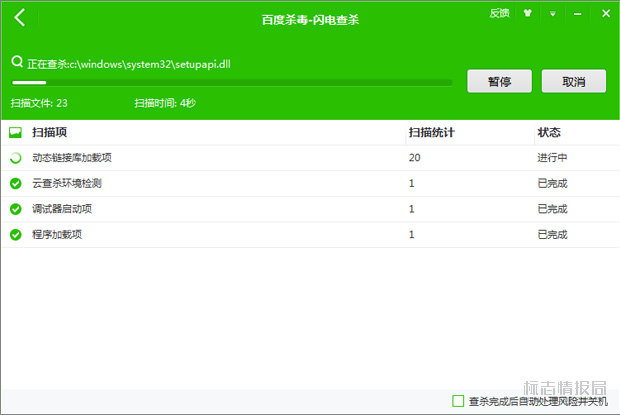
Task: Open the skin shirt icon
Action: click(527, 13)
